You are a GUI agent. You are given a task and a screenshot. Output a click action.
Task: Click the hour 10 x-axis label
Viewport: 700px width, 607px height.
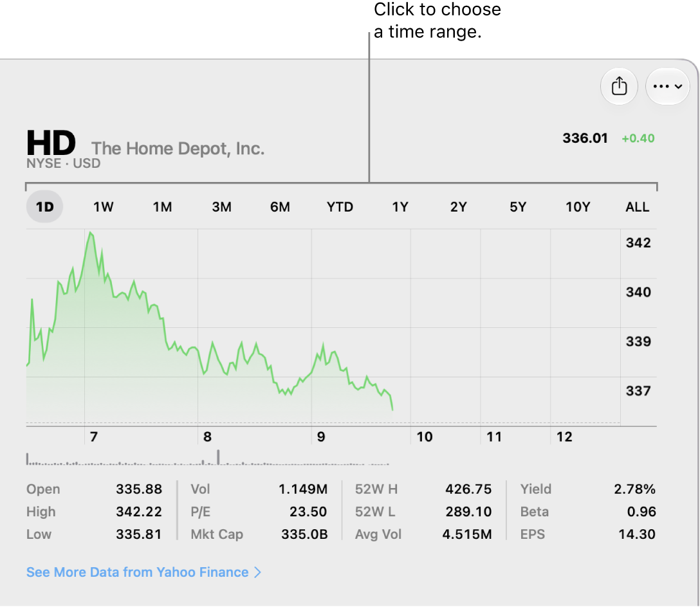(x=425, y=437)
